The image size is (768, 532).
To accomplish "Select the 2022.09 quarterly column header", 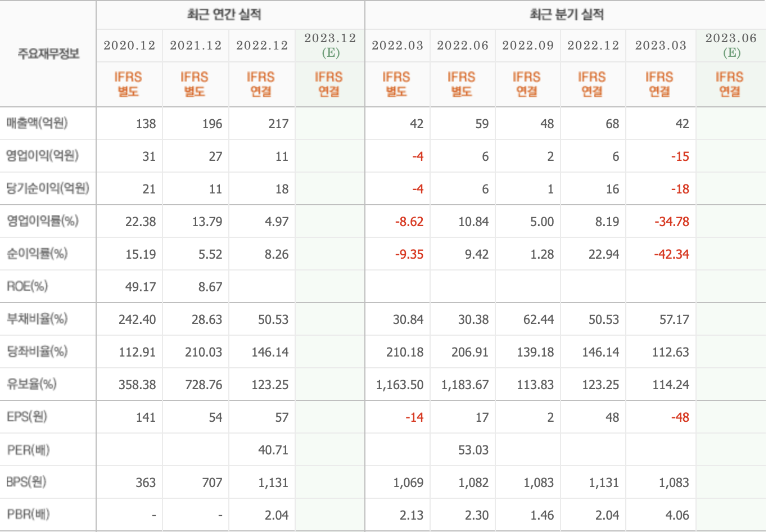I will (528, 46).
